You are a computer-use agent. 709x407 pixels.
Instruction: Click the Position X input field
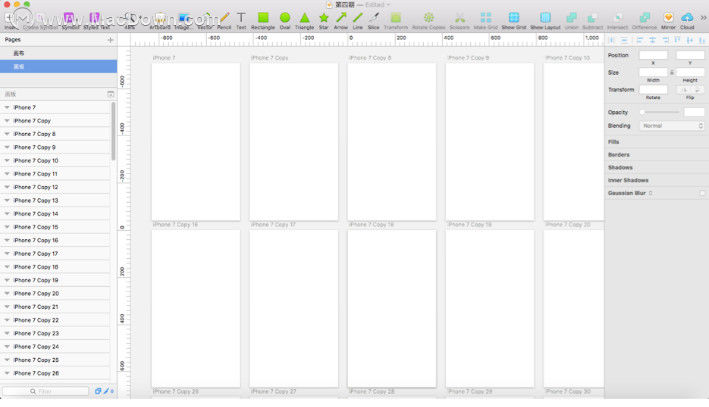coord(653,55)
